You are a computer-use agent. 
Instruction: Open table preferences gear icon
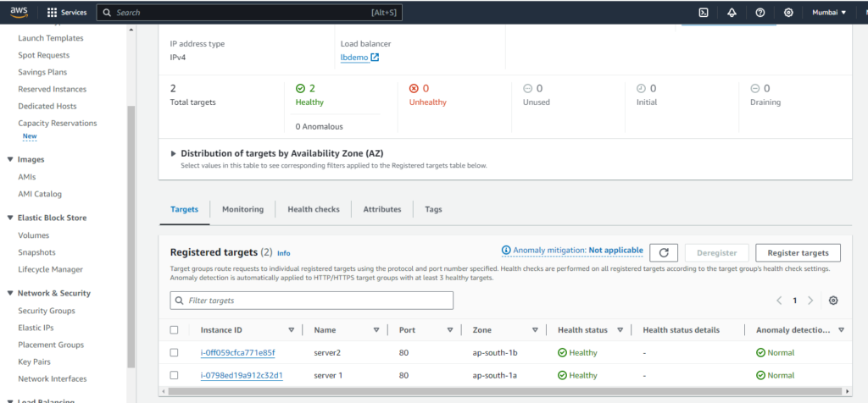tap(833, 301)
